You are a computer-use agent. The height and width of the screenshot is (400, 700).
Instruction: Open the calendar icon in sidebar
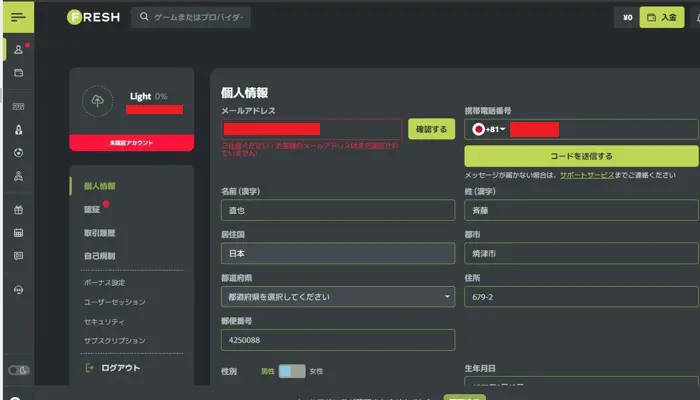pos(18,233)
